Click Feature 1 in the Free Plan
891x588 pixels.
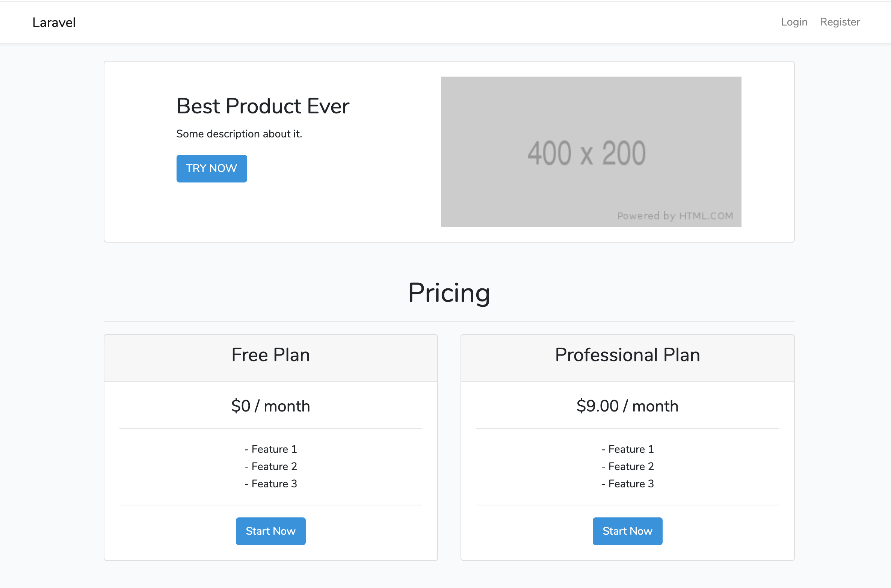tap(271, 449)
